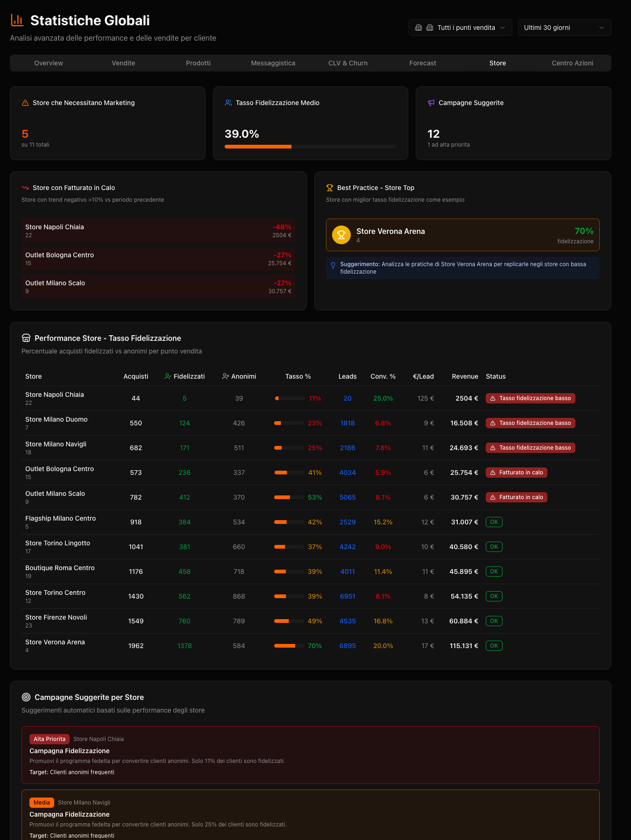The image size is (631, 840).
Task: Click the users icon beside Tasso Fidelizzazione Medio
Action: coord(228,103)
